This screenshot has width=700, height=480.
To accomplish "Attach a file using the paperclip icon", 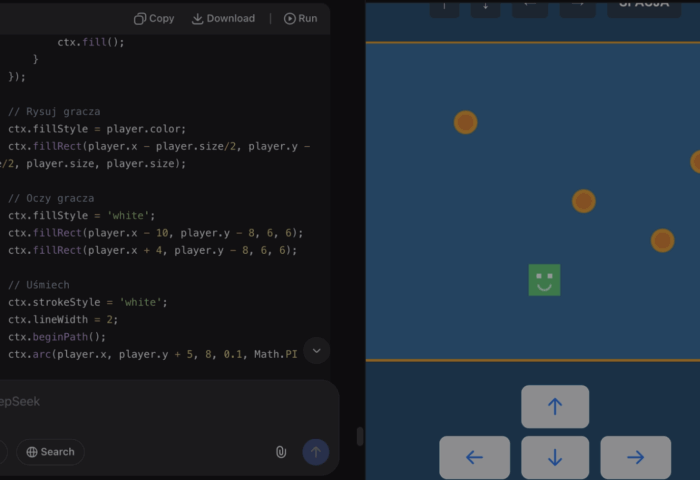I will pos(281,452).
